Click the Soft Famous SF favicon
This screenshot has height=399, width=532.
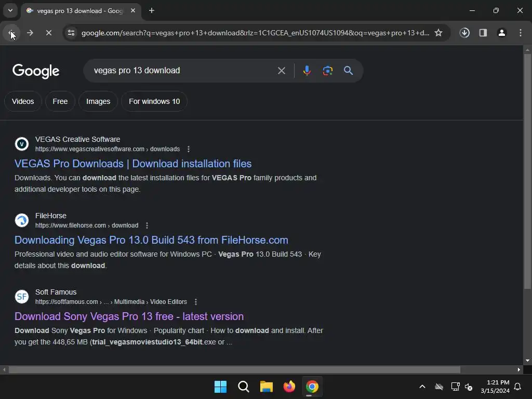(22, 297)
